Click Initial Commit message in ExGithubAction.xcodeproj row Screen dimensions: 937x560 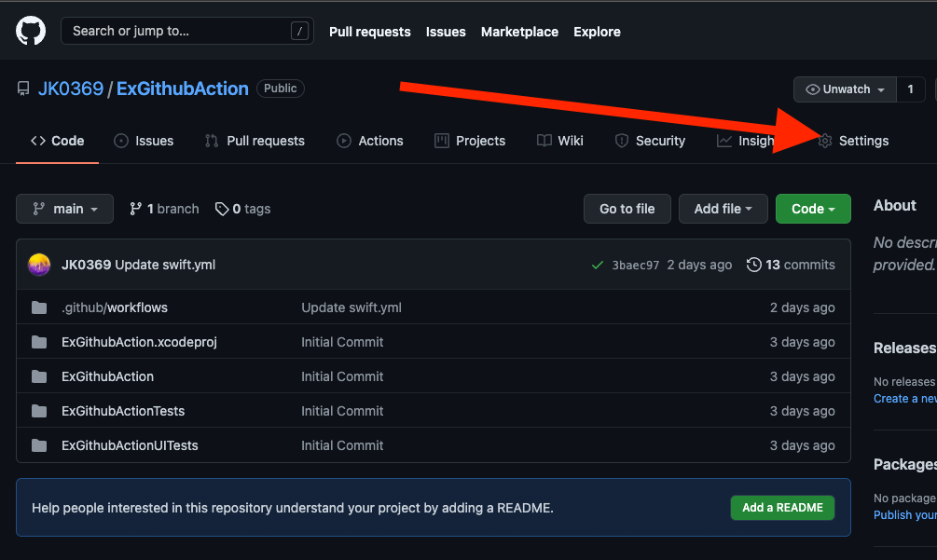click(342, 342)
